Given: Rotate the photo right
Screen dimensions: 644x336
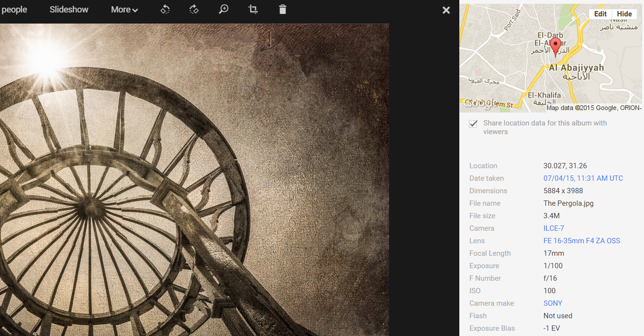Looking at the screenshot, I should (x=194, y=10).
